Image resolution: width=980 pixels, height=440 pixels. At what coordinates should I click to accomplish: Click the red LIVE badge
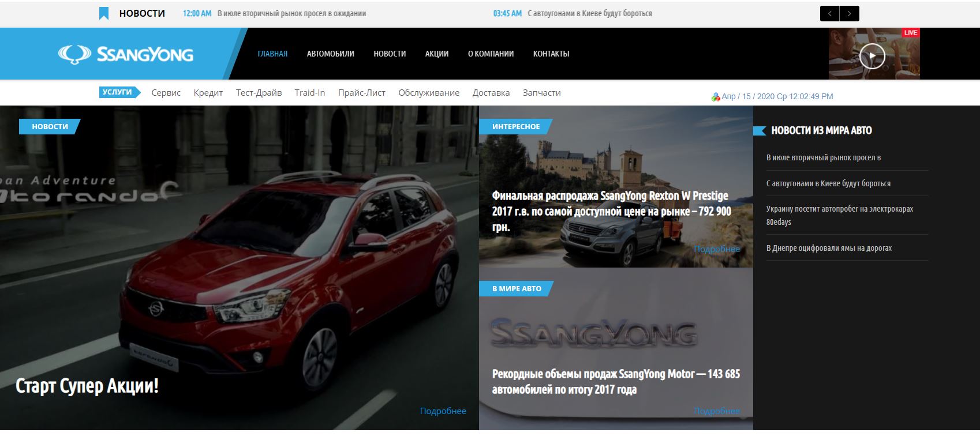(x=911, y=33)
